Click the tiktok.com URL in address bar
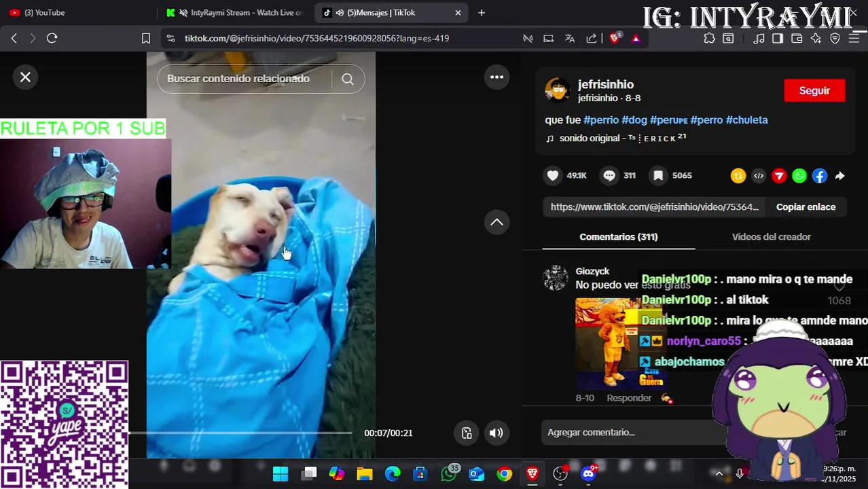Screen dimensions: 868x489 [317, 39]
